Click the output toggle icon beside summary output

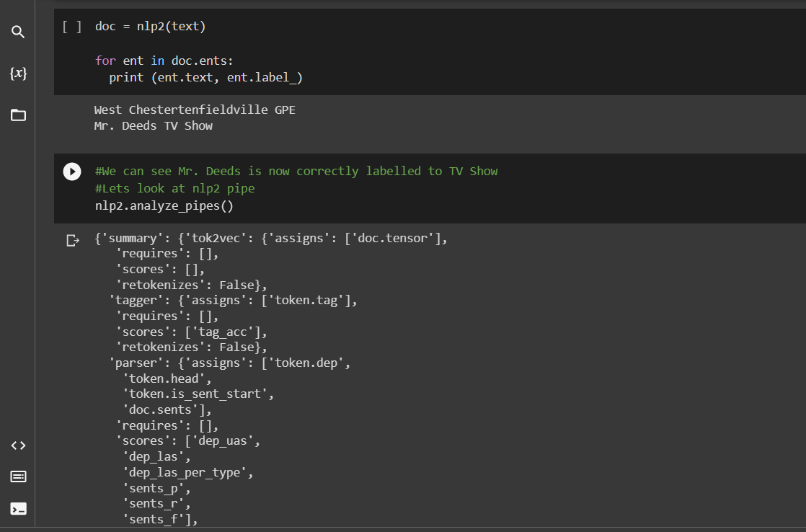(x=73, y=240)
